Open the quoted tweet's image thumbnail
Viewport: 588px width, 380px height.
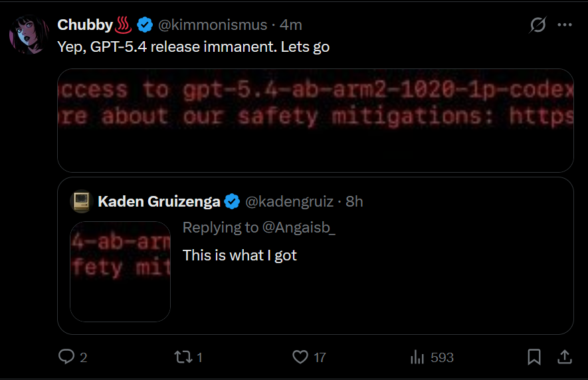click(x=120, y=271)
